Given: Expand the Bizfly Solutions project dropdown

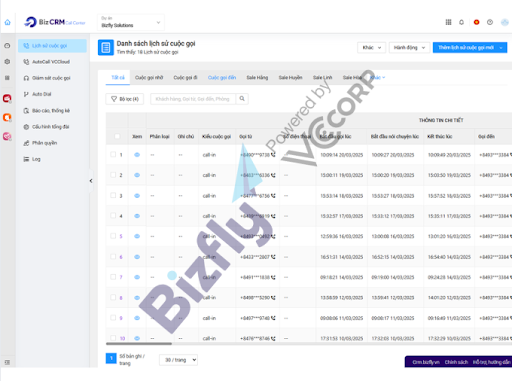Looking at the screenshot, I should [131, 22].
